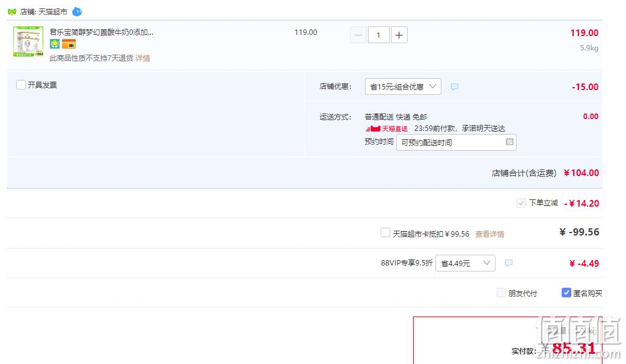Click the message icon next to store discount

[x=455, y=86]
